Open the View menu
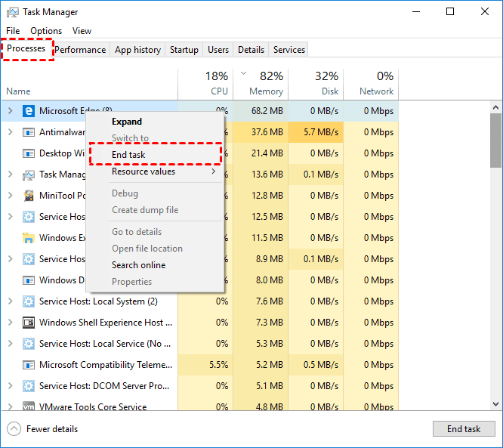 coord(82,31)
